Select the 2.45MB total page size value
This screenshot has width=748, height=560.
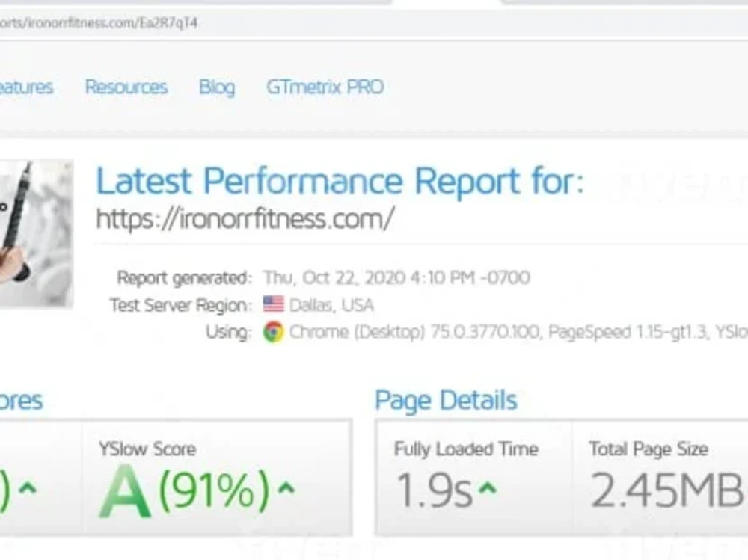pyautogui.click(x=667, y=490)
